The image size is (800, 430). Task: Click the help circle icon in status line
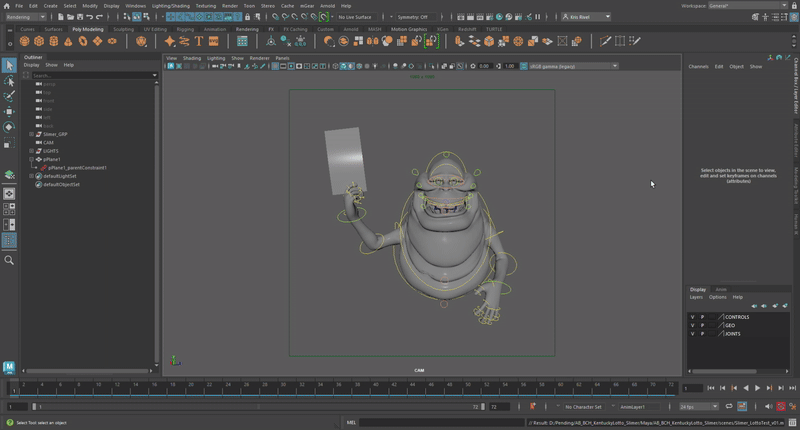pos(10,422)
